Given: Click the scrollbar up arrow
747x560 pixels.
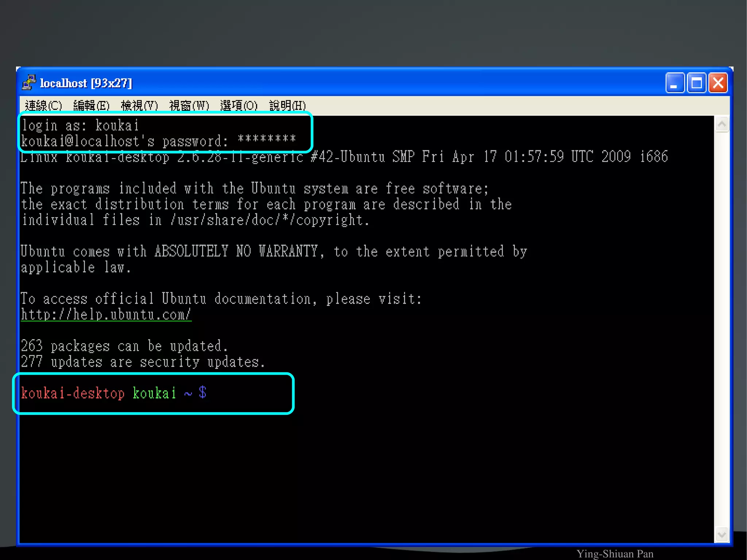Looking at the screenshot, I should click(721, 125).
